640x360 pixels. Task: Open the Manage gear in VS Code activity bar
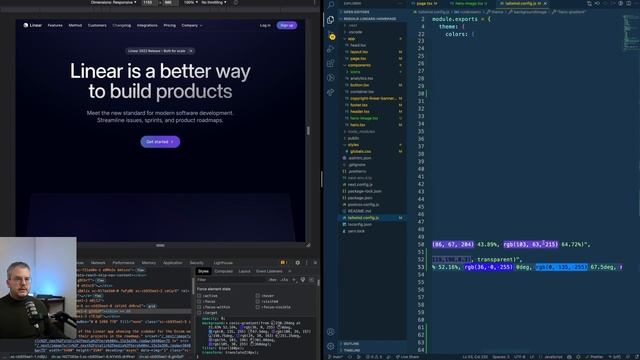(331, 346)
